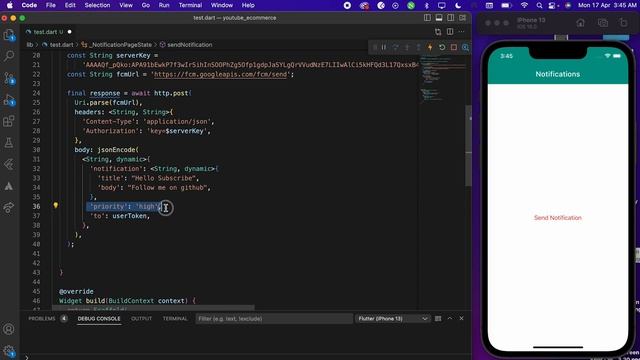Click the simulator Home button
640x360 pixels.
580,23
